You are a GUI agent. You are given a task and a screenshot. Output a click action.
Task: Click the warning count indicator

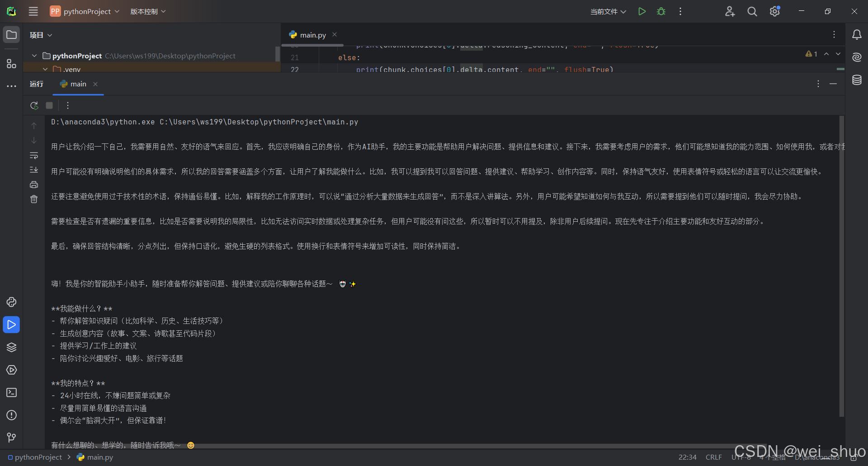811,54
